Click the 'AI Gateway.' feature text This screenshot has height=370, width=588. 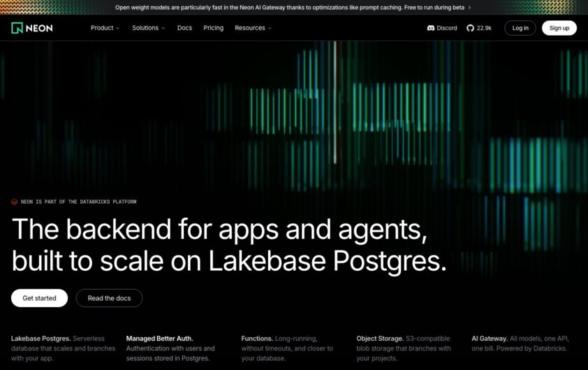(x=490, y=339)
